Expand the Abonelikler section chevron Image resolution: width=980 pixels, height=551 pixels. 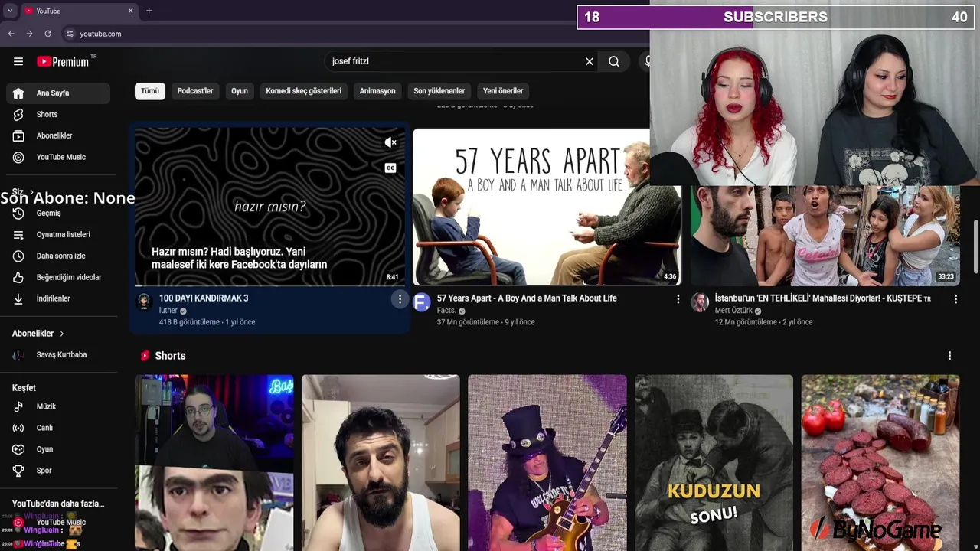click(62, 334)
